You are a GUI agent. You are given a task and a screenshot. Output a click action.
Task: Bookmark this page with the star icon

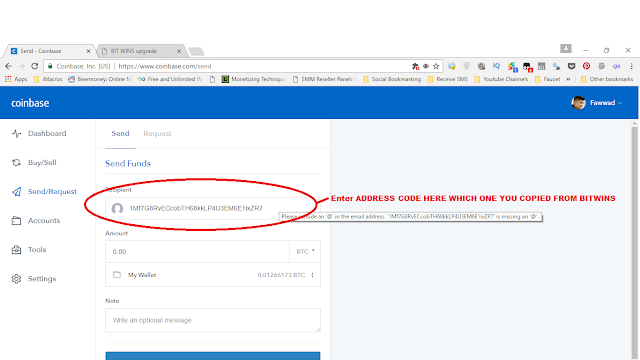point(436,66)
